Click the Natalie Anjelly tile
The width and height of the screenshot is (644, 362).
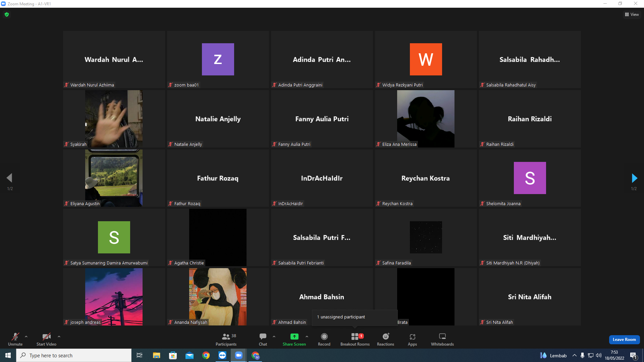click(x=218, y=119)
